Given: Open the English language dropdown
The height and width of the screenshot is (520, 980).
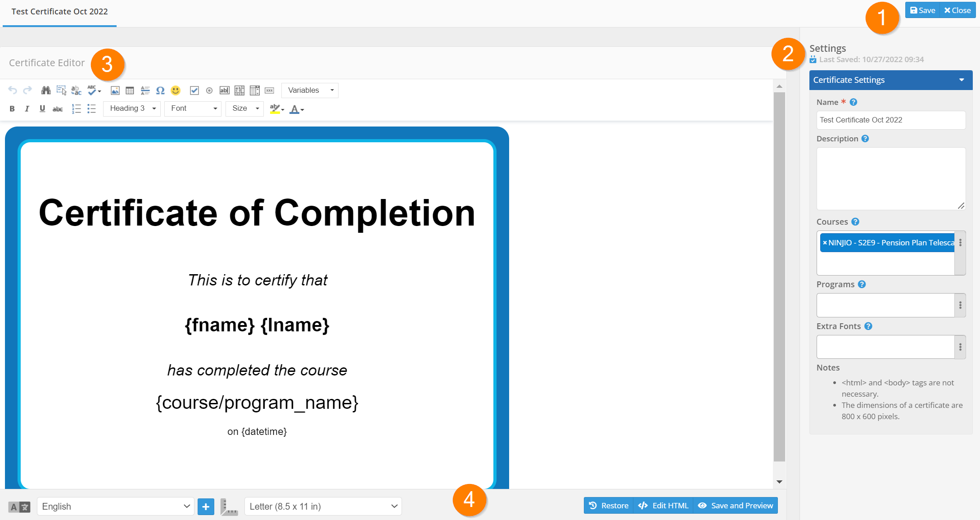Looking at the screenshot, I should (116, 506).
